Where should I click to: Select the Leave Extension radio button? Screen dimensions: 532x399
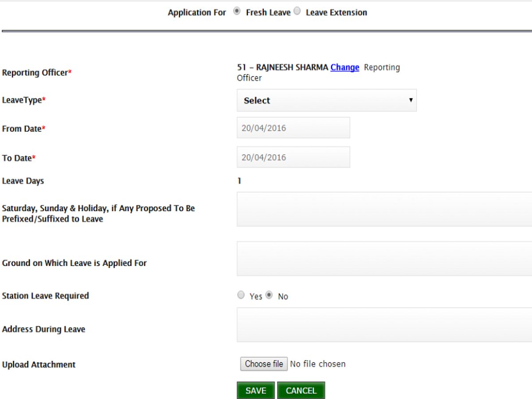297,12
